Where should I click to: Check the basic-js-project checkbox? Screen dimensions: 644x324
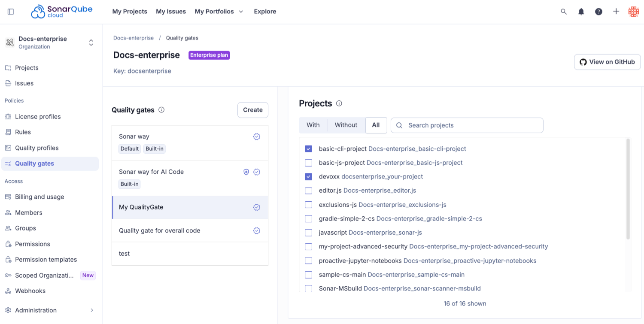click(x=308, y=163)
